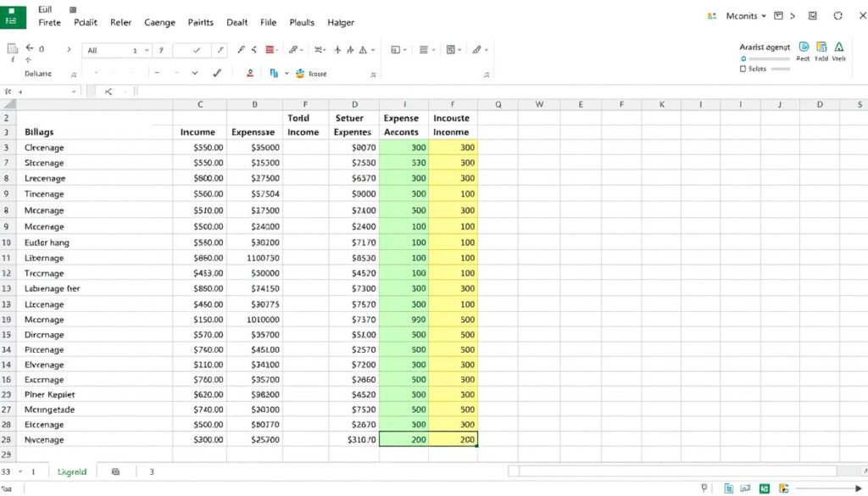The height and width of the screenshot is (496, 868).
Task: Click the paste clipboard icon
Action: tap(12, 48)
